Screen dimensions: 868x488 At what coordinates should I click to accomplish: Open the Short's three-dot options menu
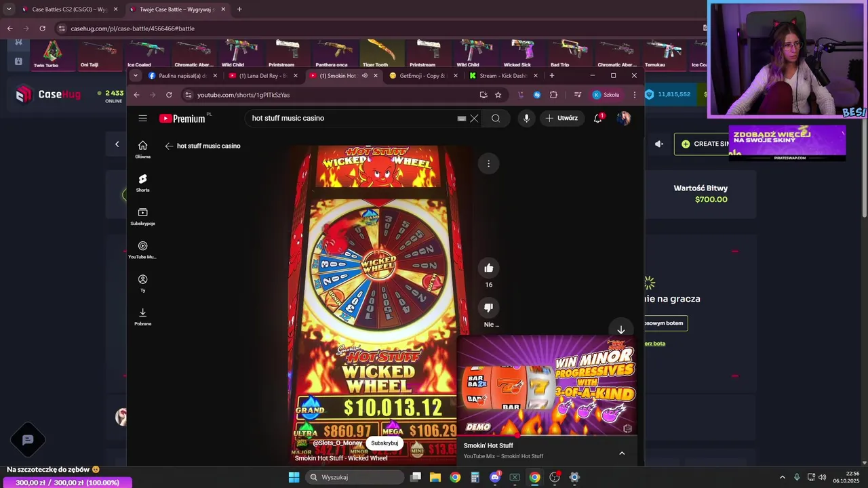[x=488, y=163]
